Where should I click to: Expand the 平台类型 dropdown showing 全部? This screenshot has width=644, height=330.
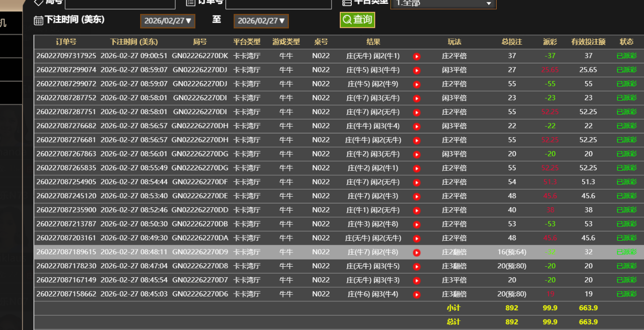pos(443,3)
